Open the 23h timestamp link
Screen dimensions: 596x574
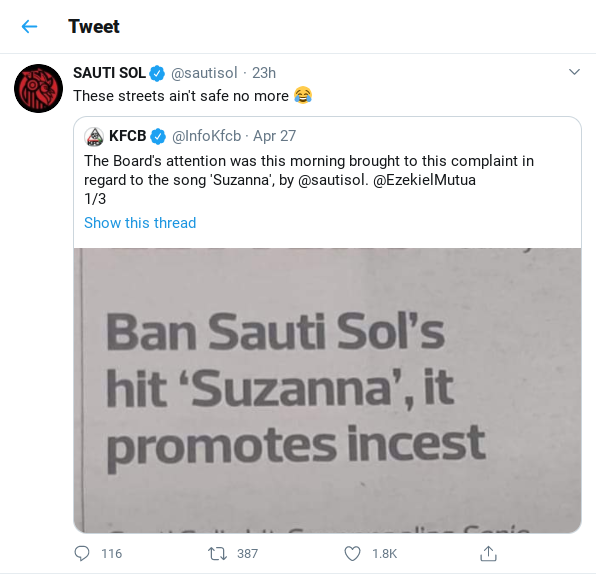tap(264, 73)
